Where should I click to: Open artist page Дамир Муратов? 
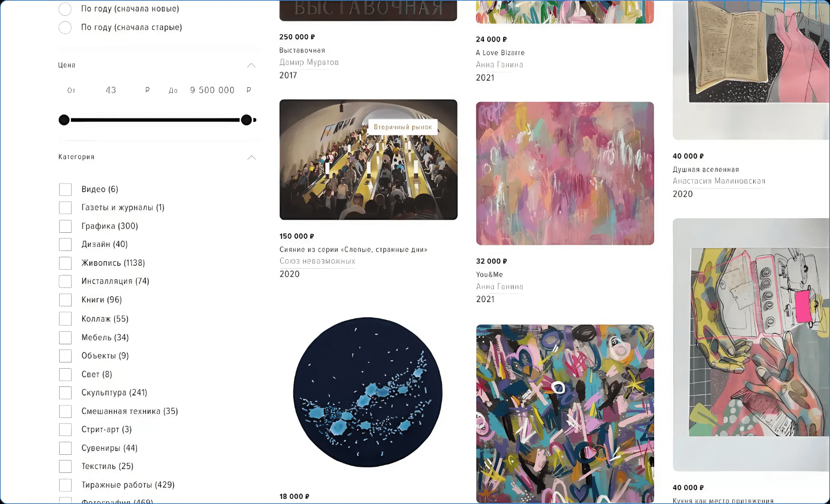pyautogui.click(x=309, y=62)
